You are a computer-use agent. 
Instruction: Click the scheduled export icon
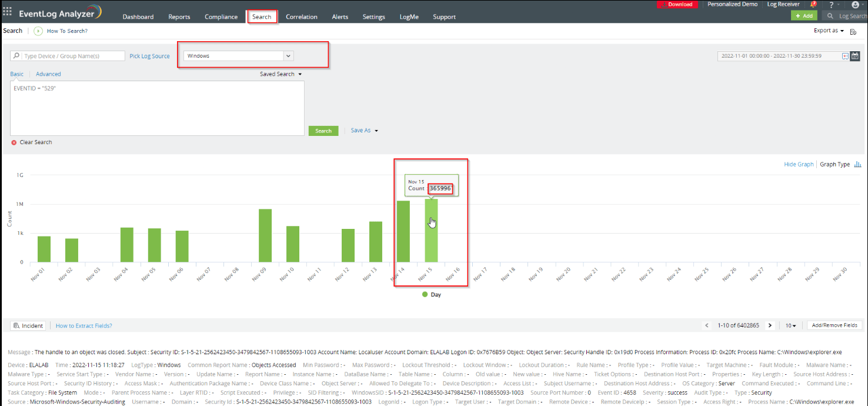click(853, 31)
